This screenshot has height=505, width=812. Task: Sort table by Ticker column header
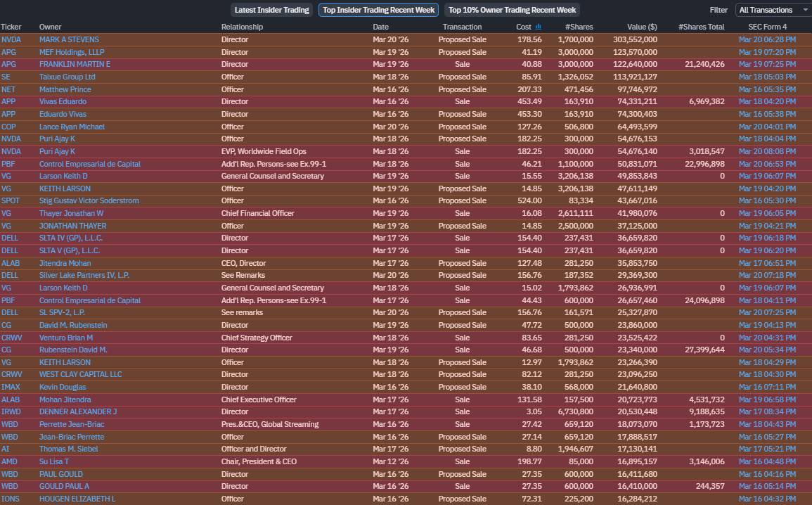coord(11,27)
